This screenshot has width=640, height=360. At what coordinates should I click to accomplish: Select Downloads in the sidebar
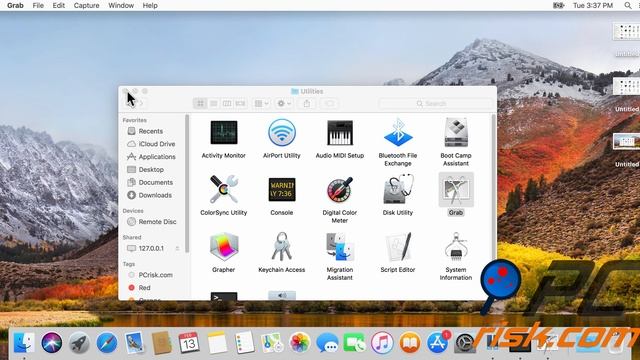tap(155, 195)
